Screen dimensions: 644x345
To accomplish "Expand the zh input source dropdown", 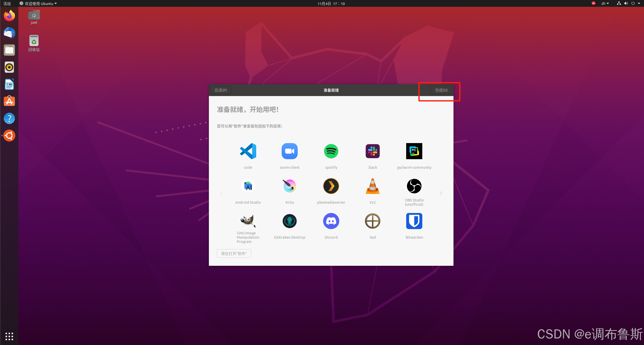I will [x=605, y=4].
